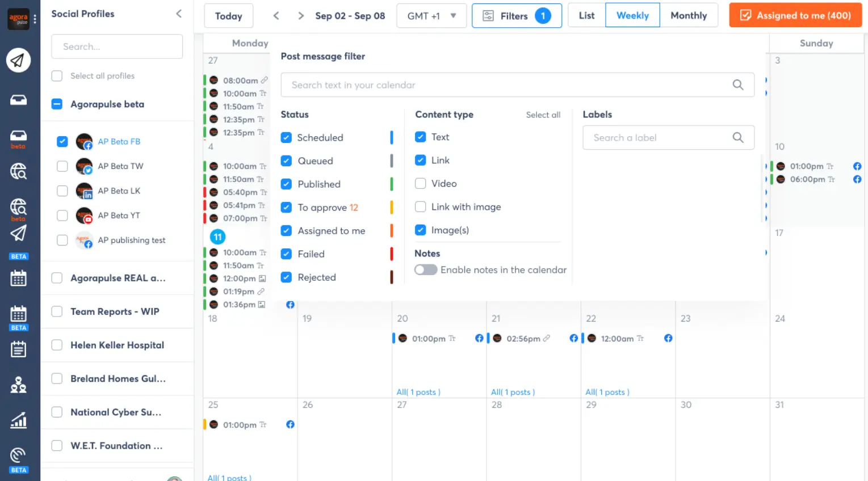
Task: Collapse the Social Profiles panel
Action: tap(179, 14)
